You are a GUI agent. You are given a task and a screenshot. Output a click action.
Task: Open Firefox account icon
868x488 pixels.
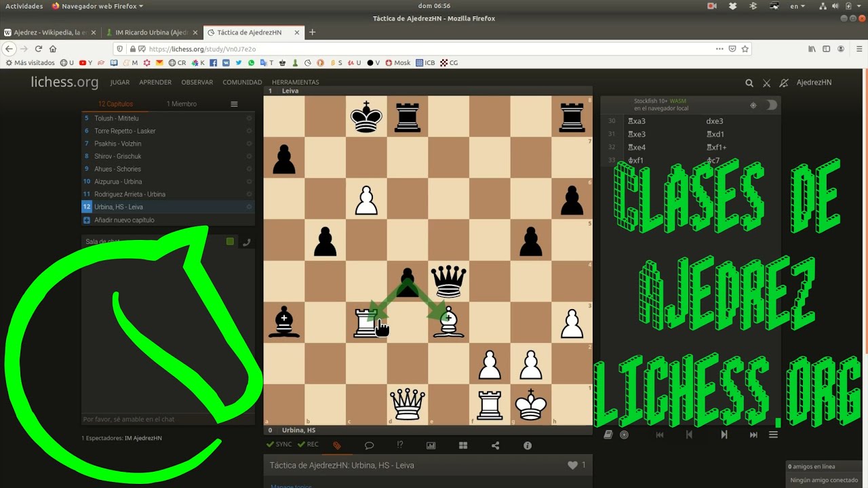(x=841, y=49)
